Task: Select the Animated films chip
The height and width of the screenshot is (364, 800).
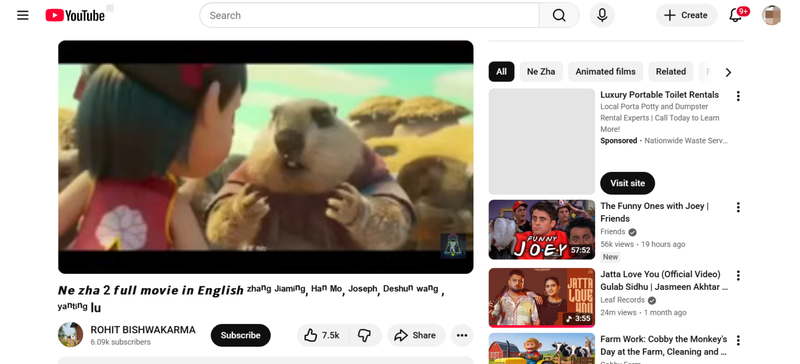Action: (x=606, y=71)
